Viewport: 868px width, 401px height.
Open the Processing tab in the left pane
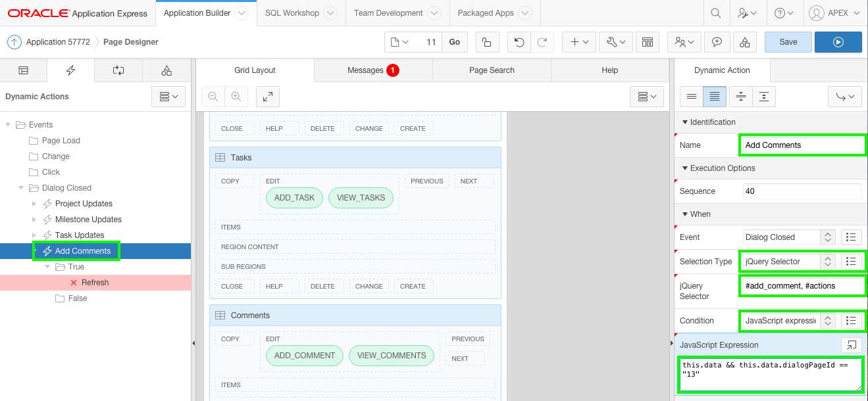coord(118,70)
